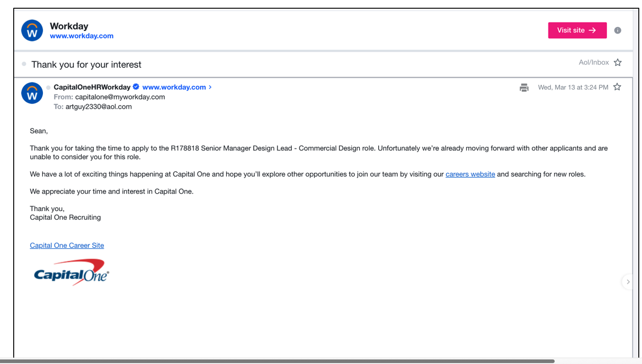Click the 'Thank you for your interest' subject text
Screen dimensions: 642x364
(x=86, y=64)
